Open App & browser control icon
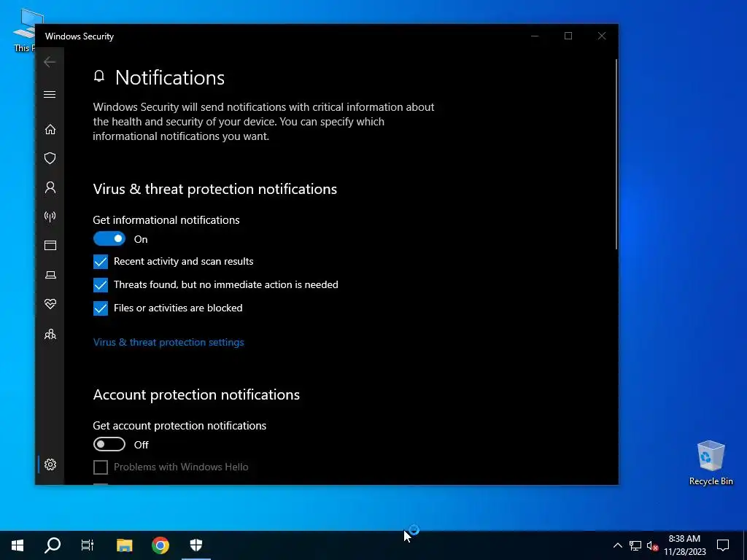Screen dimensions: 747x560 point(50,245)
